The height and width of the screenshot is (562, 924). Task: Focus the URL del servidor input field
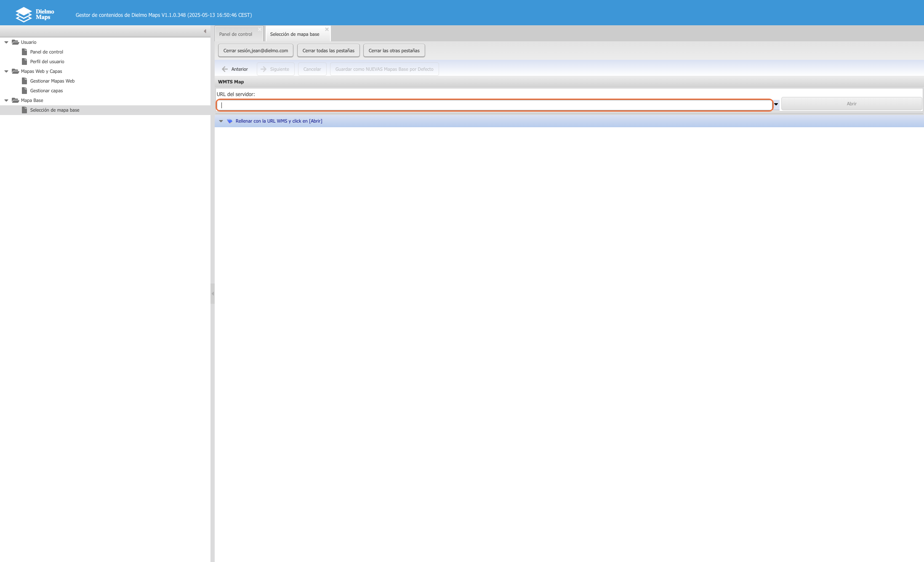[495, 105]
